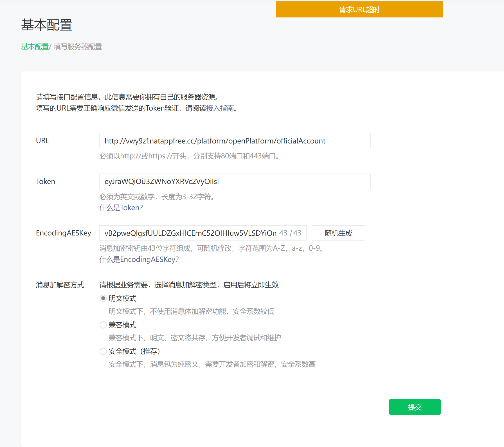Click the 填写服务器配置 breadcrumb text

tap(78, 47)
